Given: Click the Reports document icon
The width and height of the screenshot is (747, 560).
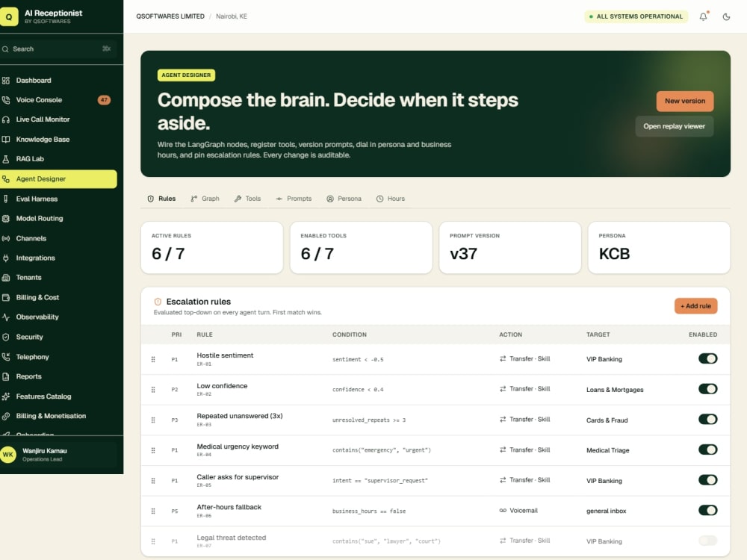Looking at the screenshot, I should click(6, 376).
